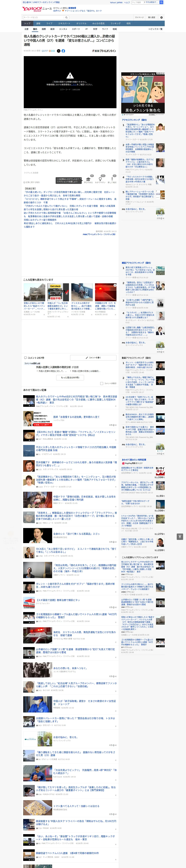Screen dimensions: 186x868
Task: Select the 速報 tab
Action: 38,24
